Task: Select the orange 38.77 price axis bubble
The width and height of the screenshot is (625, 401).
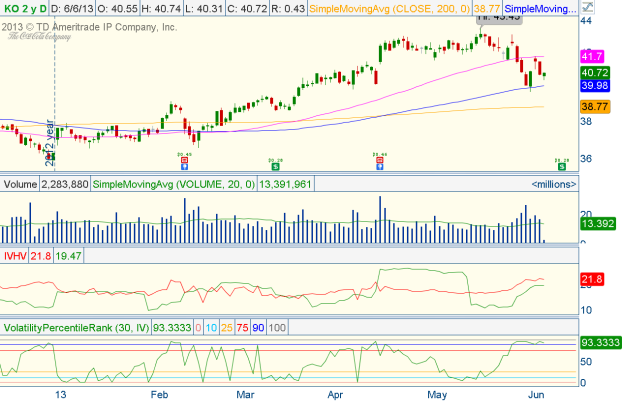Action: pos(594,105)
